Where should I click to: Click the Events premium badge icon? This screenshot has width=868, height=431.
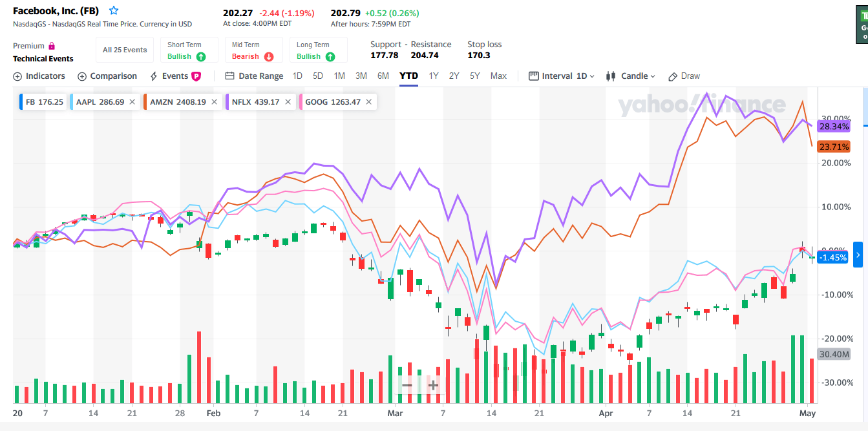point(196,76)
